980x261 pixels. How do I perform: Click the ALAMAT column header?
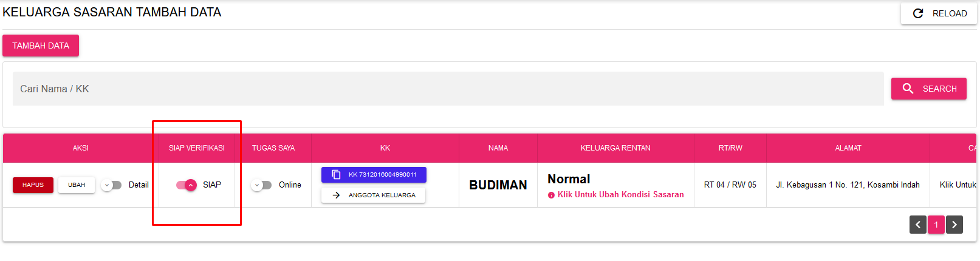[x=848, y=148]
